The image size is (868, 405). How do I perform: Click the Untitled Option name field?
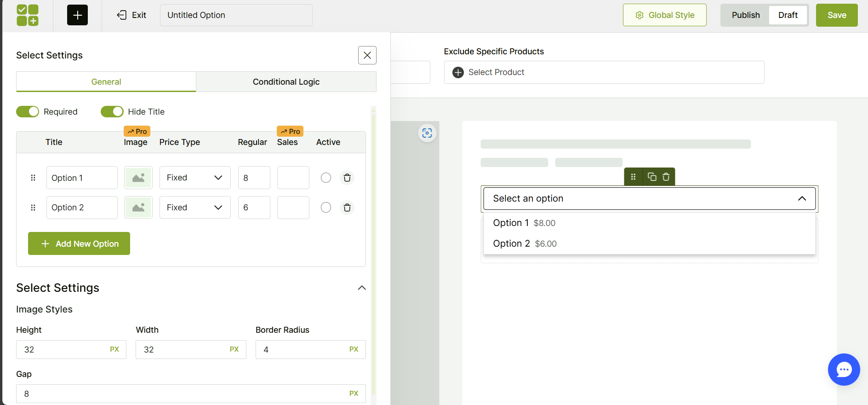[x=236, y=15]
